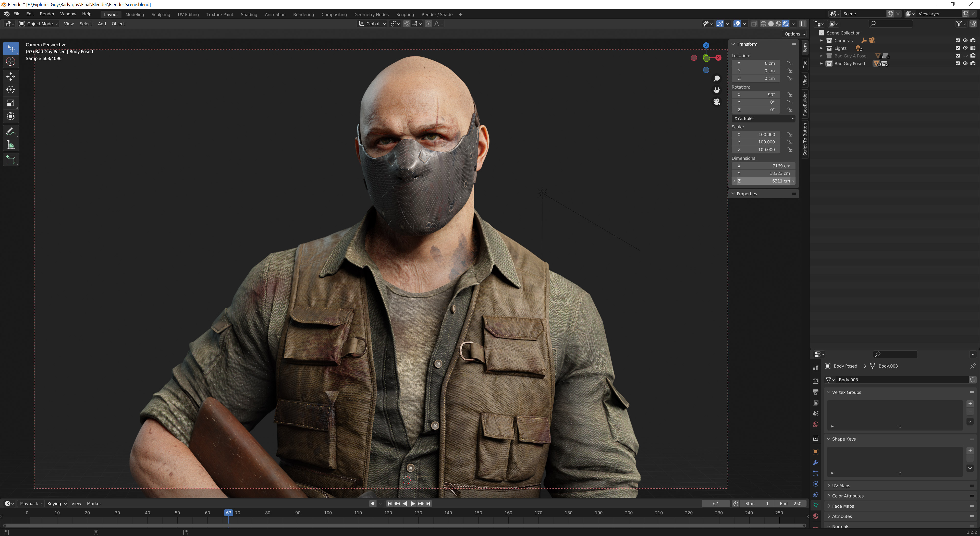Image resolution: width=980 pixels, height=536 pixels.
Task: Jump to the last frame in the timeline
Action: [x=428, y=503]
